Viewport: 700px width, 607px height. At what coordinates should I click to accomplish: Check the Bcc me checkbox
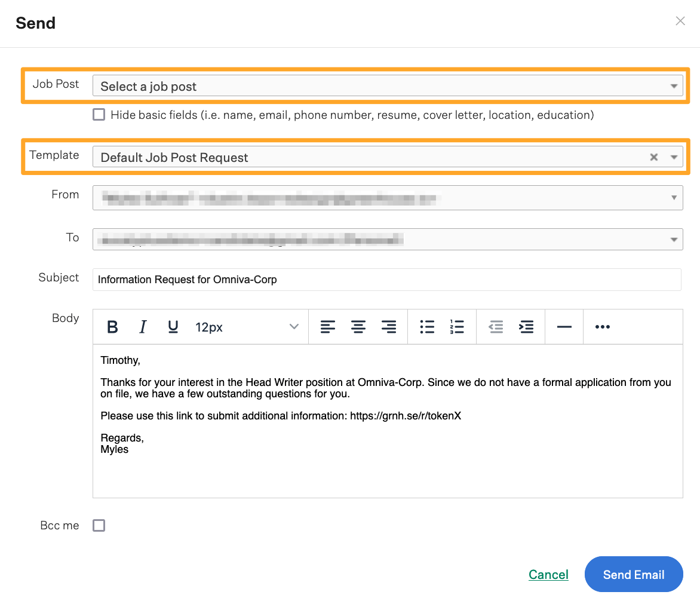(x=99, y=526)
